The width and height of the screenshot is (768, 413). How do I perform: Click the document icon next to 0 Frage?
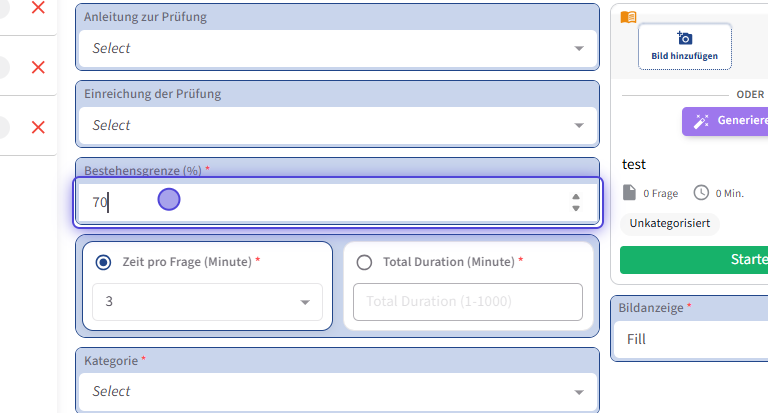coord(629,192)
